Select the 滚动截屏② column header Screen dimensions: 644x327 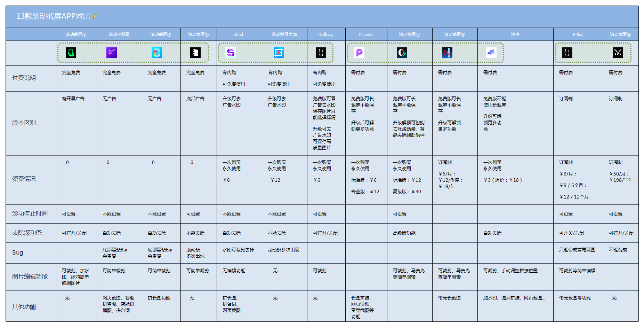(161, 34)
